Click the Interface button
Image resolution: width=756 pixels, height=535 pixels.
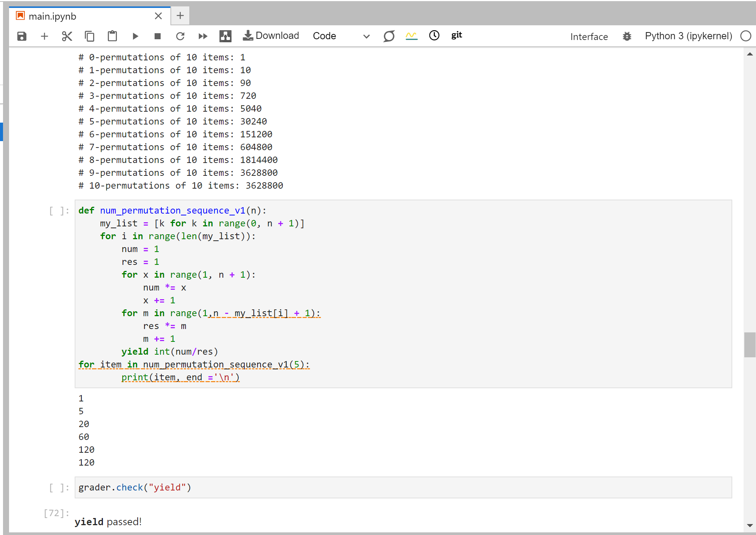(x=589, y=37)
